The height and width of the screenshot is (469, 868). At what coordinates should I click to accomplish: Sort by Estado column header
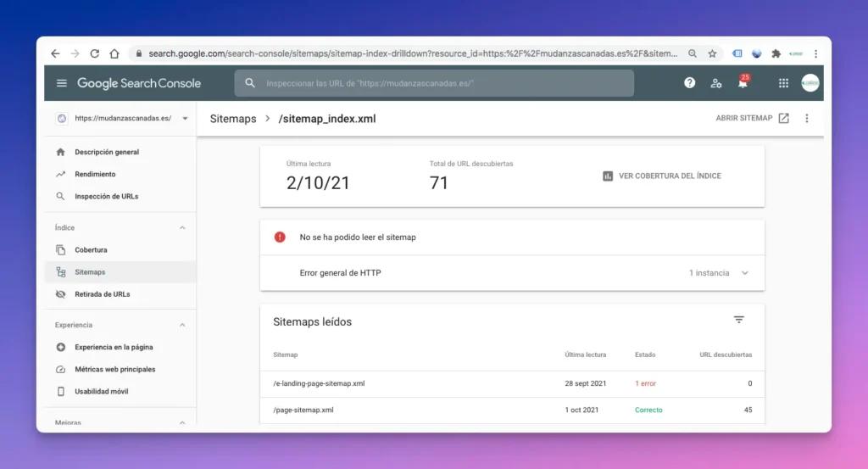pos(645,355)
